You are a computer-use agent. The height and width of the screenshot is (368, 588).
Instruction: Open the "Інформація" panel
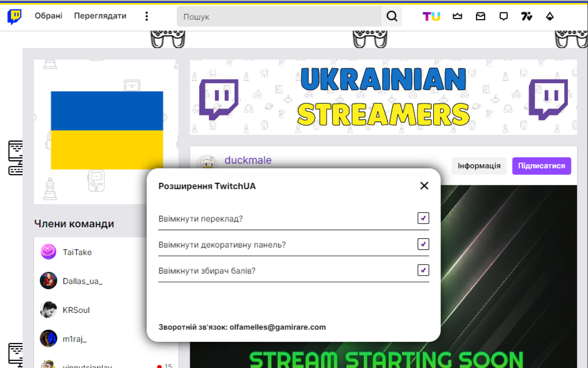479,166
